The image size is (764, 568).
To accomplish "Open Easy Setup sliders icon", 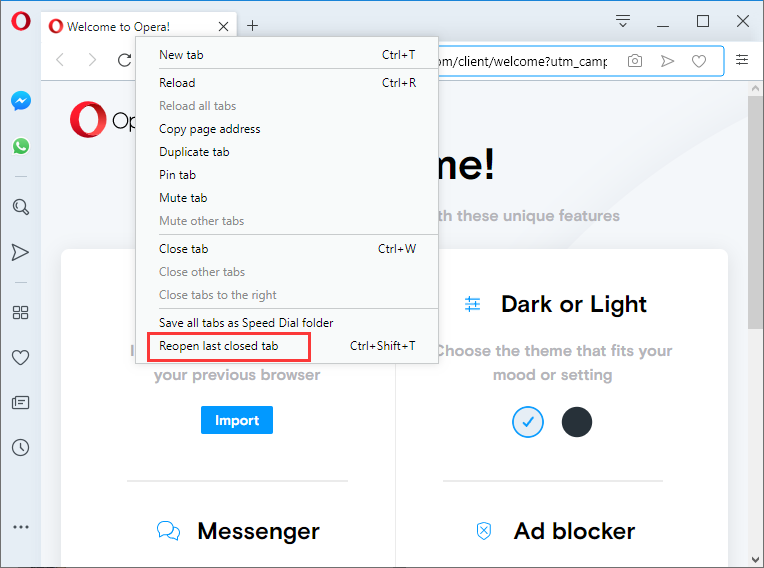I will 742,60.
